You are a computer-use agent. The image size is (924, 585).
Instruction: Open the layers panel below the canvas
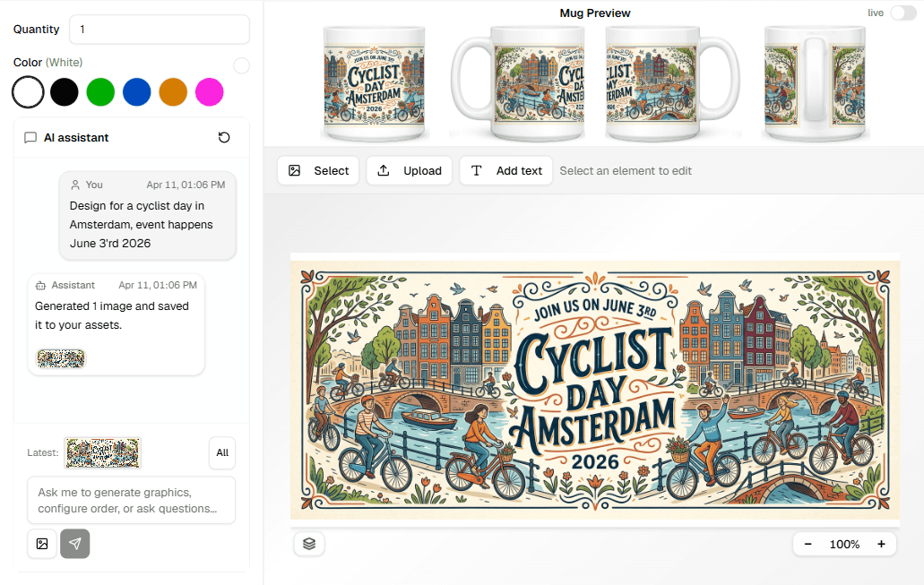coord(309,544)
